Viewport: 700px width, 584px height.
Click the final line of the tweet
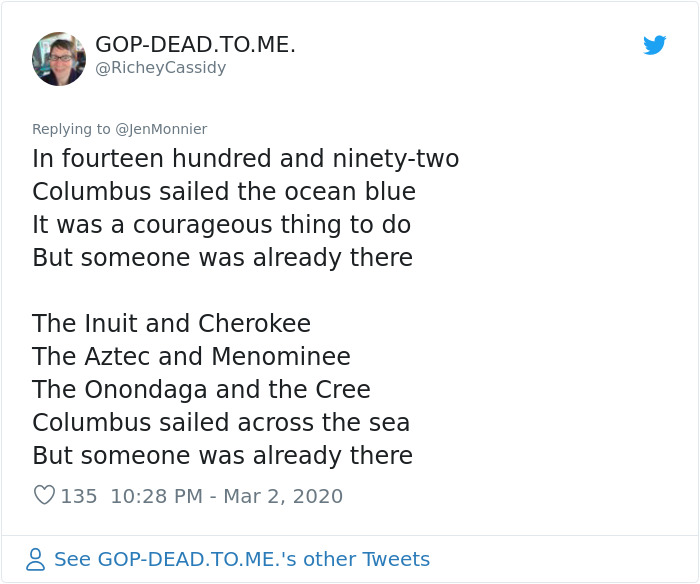222,455
